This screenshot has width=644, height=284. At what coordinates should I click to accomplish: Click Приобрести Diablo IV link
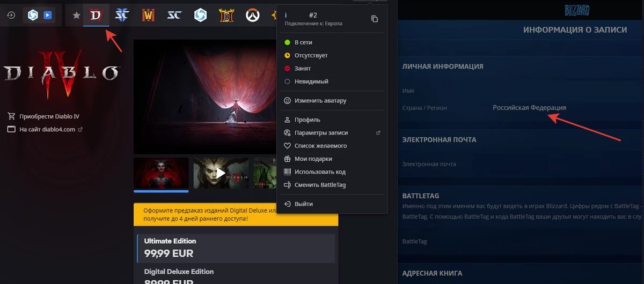tap(49, 116)
